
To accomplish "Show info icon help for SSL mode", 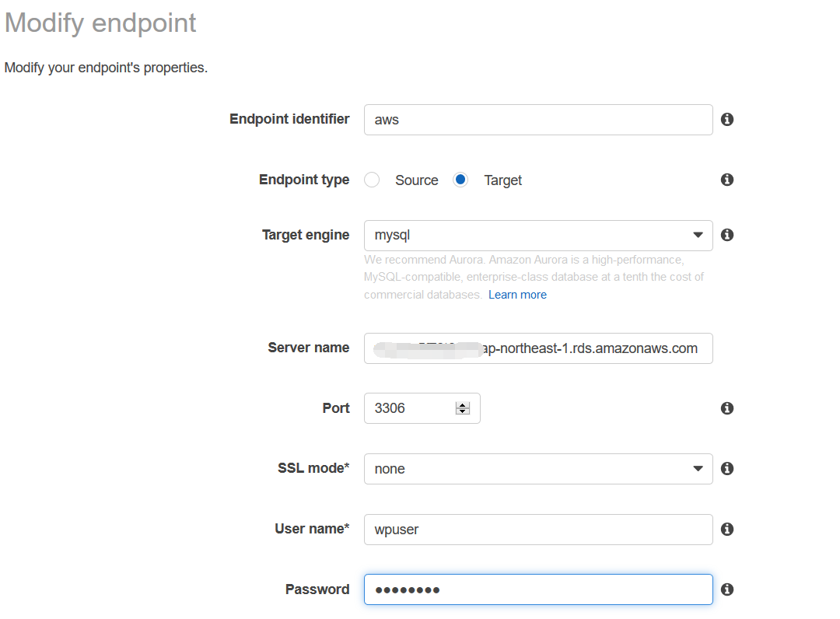I will [x=727, y=469].
